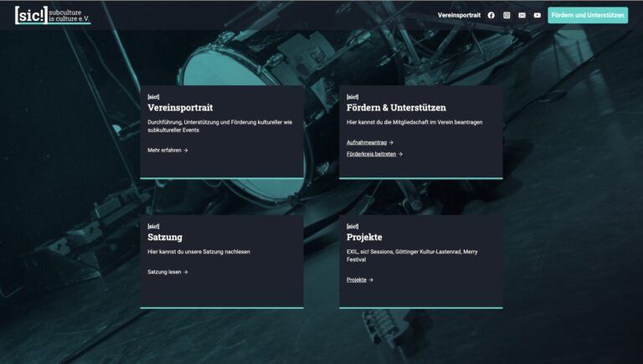Click the arrow next to Mehr erfahren
The image size is (643, 364).
(186, 151)
